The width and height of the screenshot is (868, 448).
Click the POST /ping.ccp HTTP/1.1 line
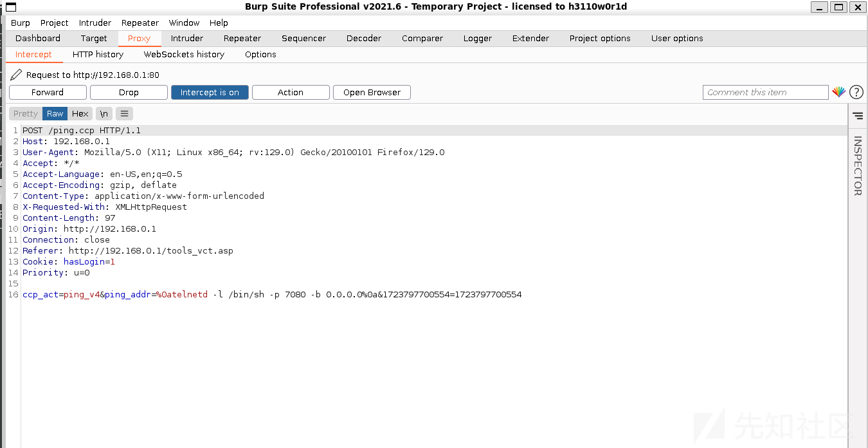pos(82,131)
